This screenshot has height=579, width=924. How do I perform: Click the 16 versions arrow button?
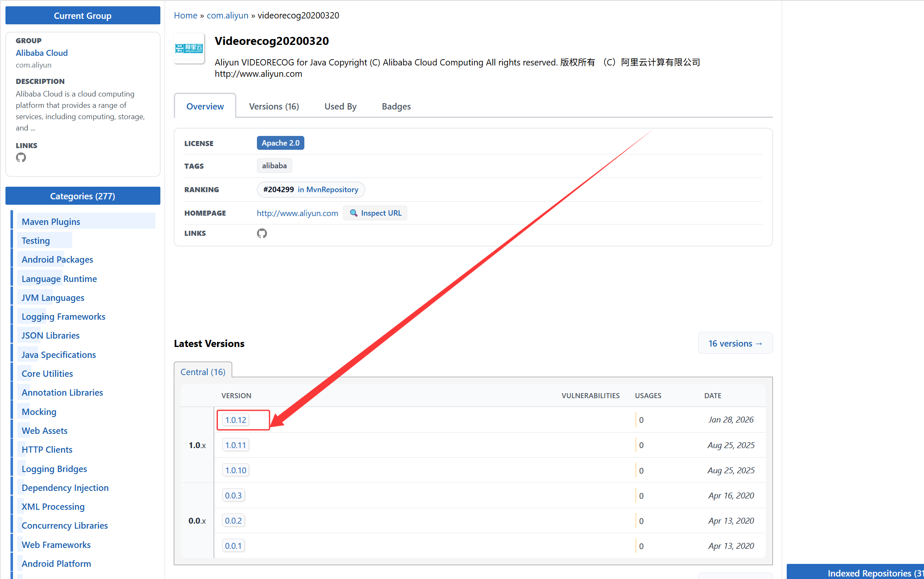735,343
